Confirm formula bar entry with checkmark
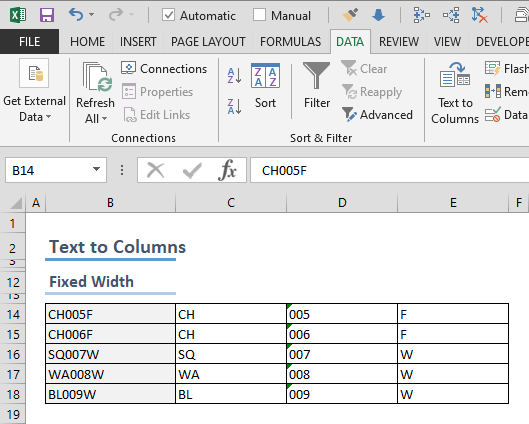529x424 pixels. [x=192, y=170]
